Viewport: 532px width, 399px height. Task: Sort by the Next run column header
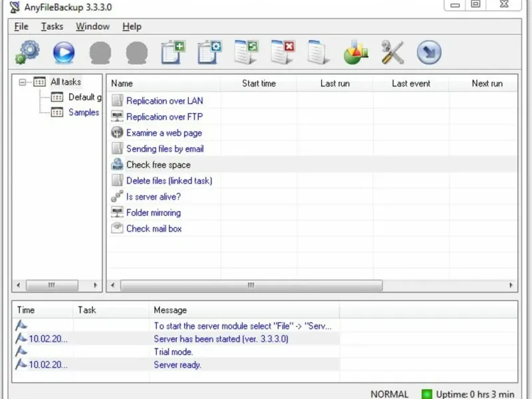487,84
